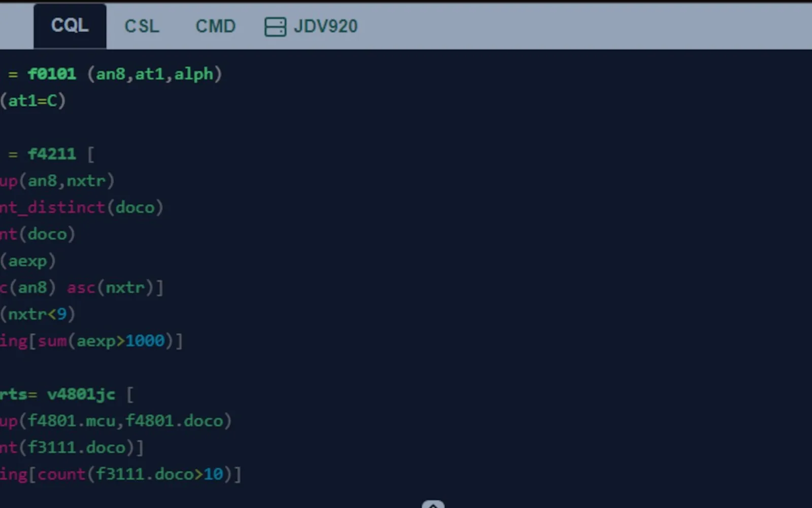Click the f0101 table name in code

52,74
